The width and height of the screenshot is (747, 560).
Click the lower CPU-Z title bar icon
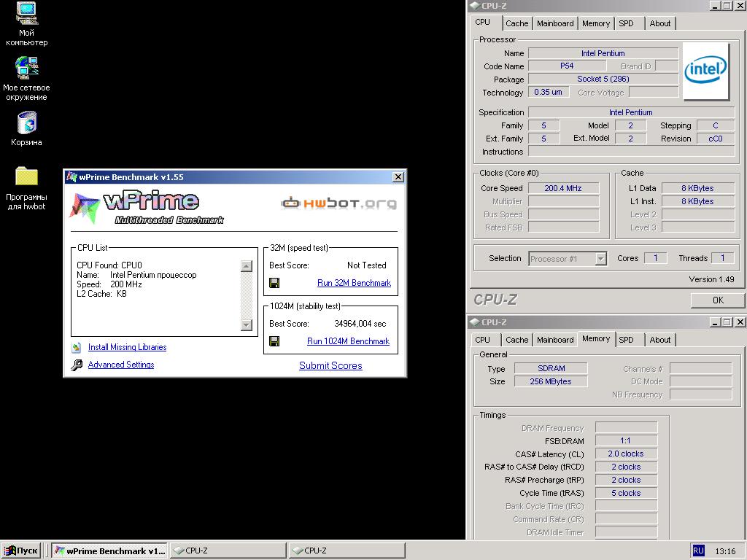(474, 322)
